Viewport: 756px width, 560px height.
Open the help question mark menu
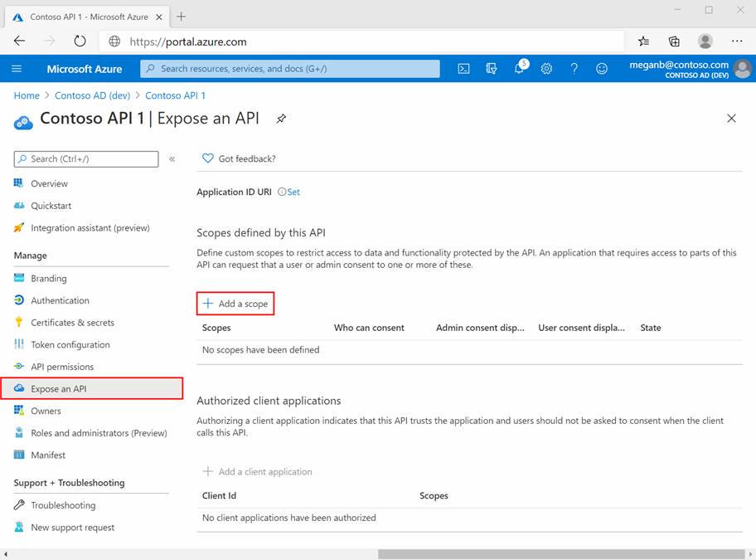click(574, 69)
